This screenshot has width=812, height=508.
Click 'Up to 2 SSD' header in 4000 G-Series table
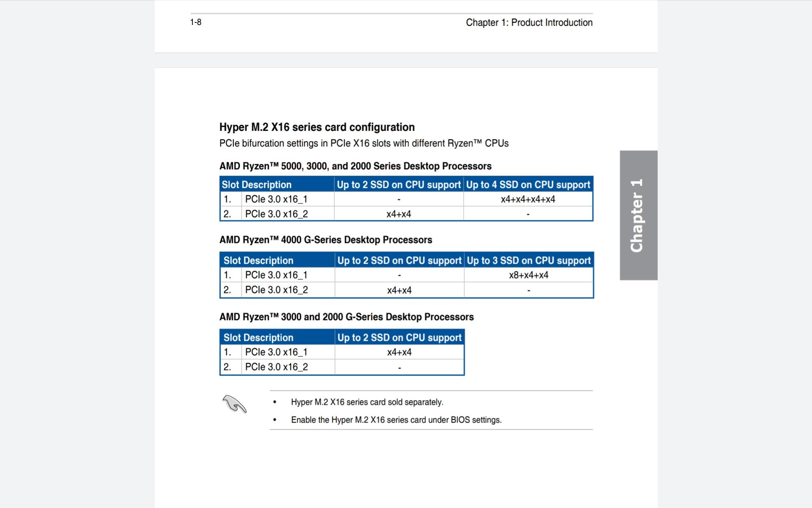(399, 260)
